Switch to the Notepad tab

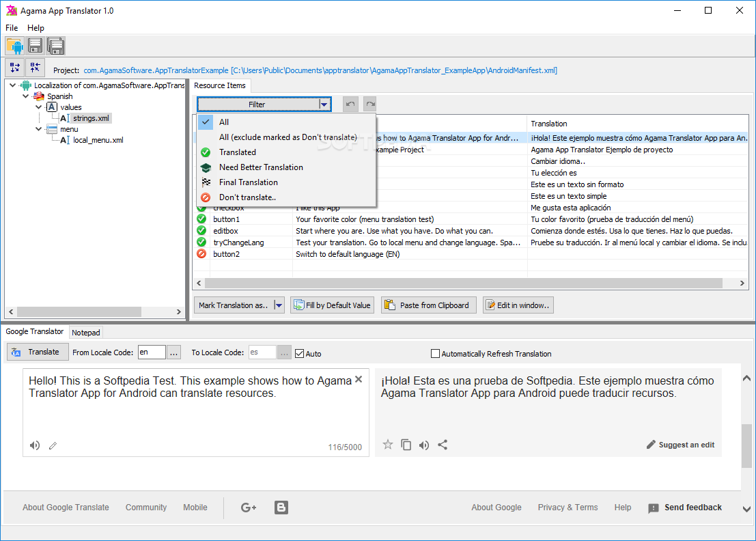86,333
